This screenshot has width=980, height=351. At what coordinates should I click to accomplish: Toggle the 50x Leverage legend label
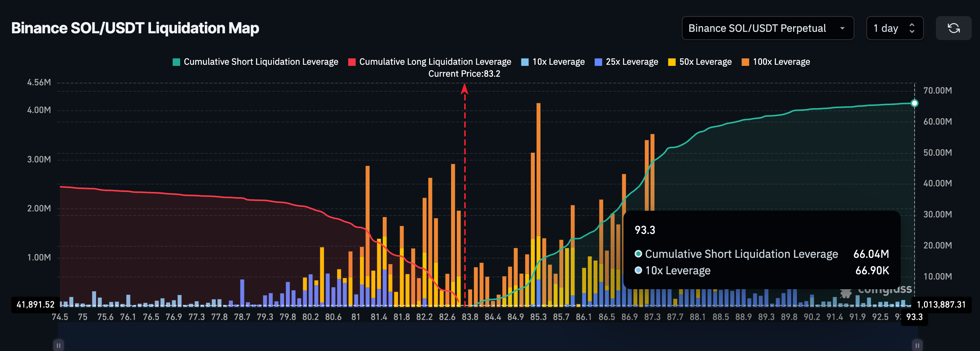coord(705,62)
